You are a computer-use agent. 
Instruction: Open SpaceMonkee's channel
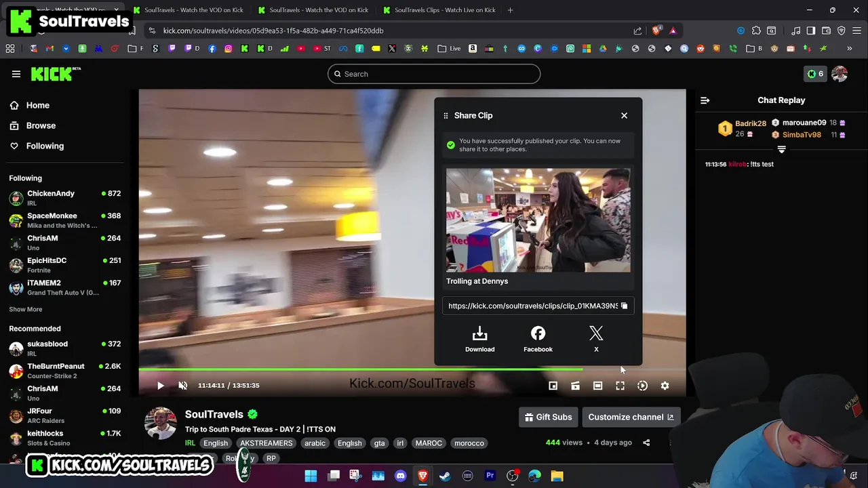[65, 220]
